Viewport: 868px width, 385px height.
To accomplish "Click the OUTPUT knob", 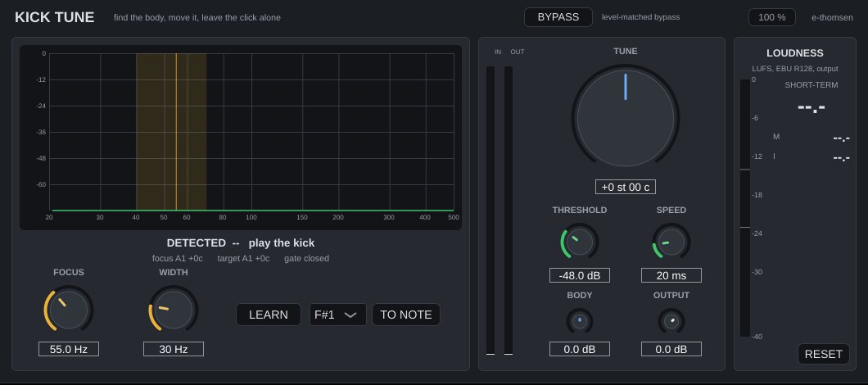I will point(671,321).
